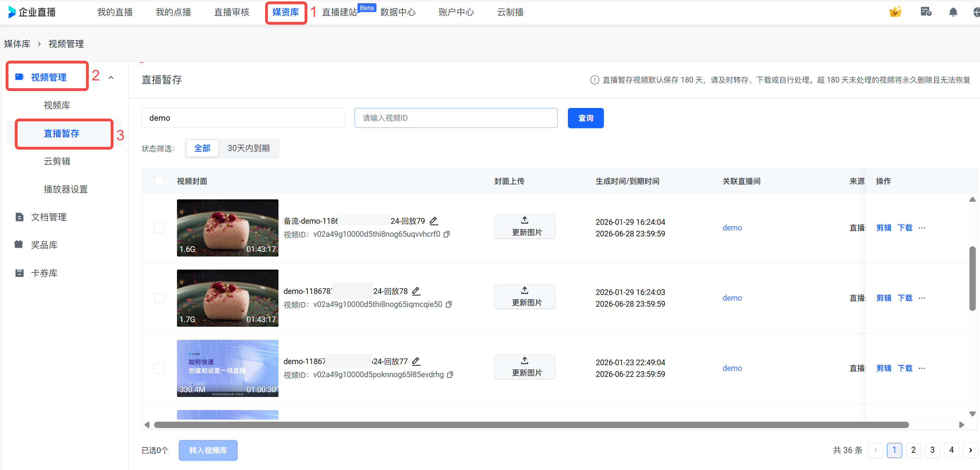Open 云制播 top menu
Viewport: 980px width, 470px height.
[x=510, y=12]
